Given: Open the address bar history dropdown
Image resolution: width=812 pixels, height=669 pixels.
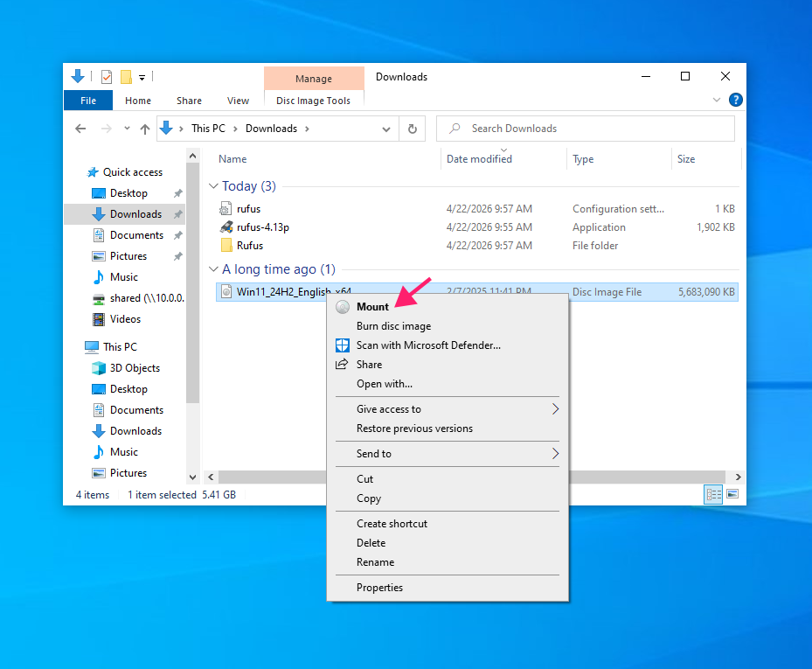Looking at the screenshot, I should pyautogui.click(x=385, y=129).
